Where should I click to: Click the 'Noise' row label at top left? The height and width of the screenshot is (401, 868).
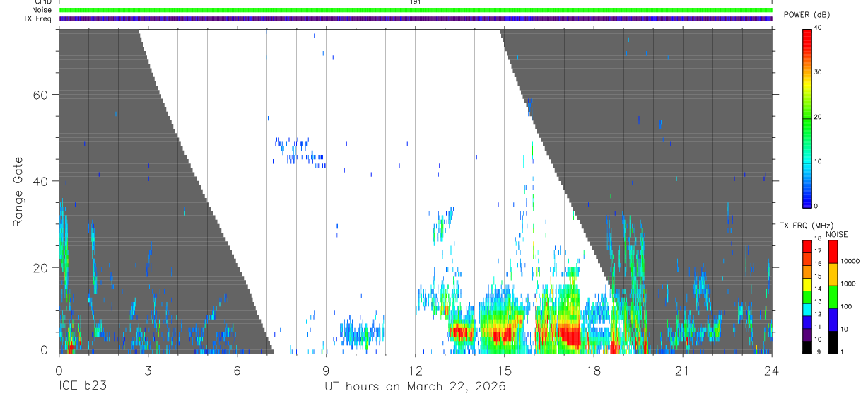42,10
